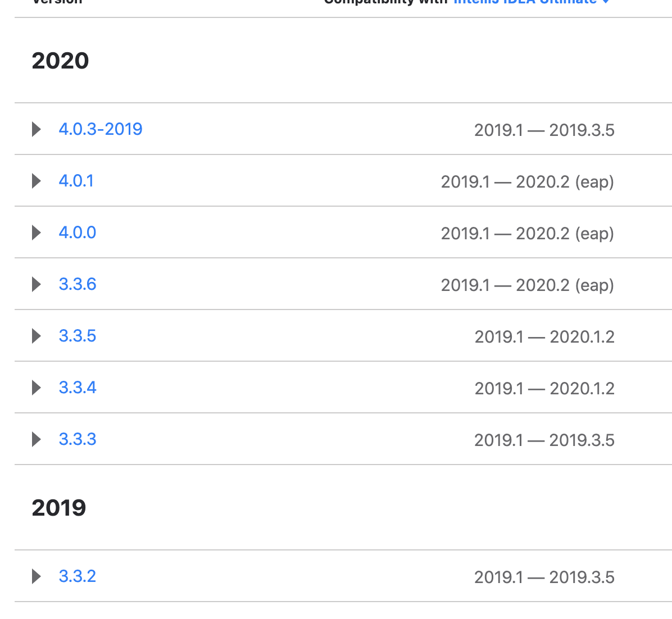Select the 4.0.0 version link
This screenshot has height=619, width=672.
77,232
